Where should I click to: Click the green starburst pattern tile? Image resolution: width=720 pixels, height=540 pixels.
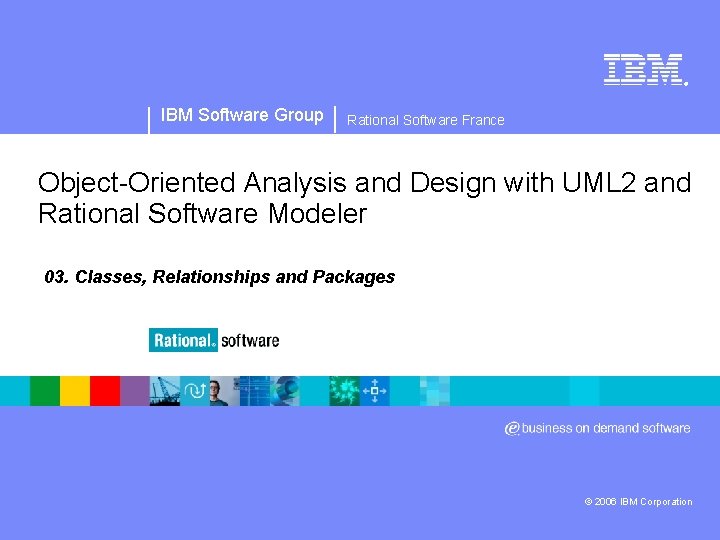coord(344,391)
